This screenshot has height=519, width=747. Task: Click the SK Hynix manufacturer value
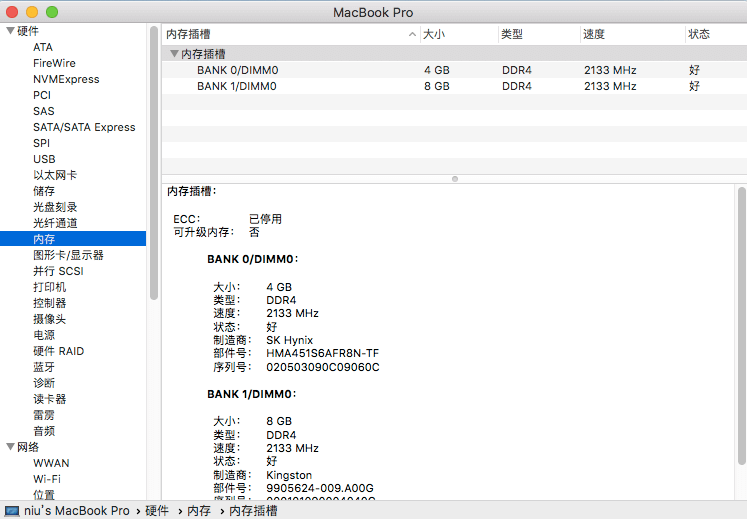(x=290, y=340)
